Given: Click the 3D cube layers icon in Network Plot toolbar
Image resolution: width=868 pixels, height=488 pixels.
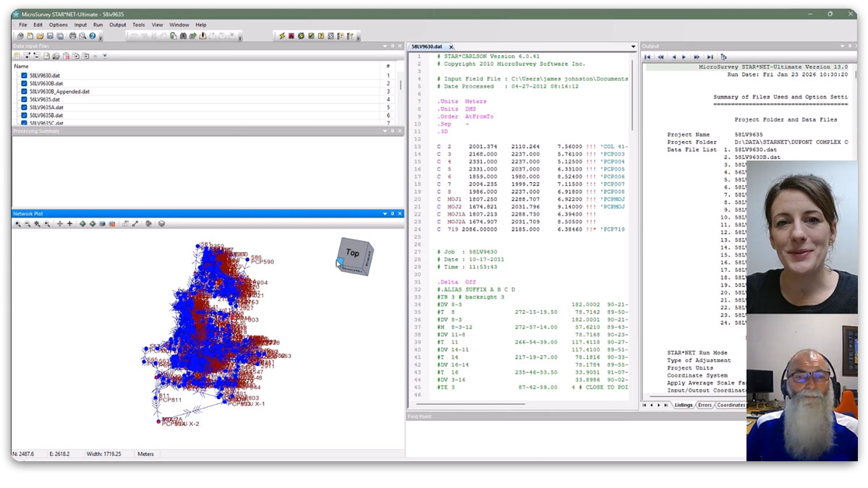Looking at the screenshot, I should pos(161,224).
